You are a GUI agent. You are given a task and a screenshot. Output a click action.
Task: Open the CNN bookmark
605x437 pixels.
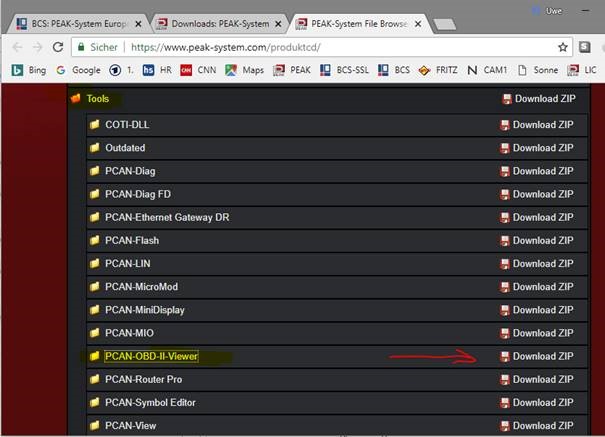(198, 70)
